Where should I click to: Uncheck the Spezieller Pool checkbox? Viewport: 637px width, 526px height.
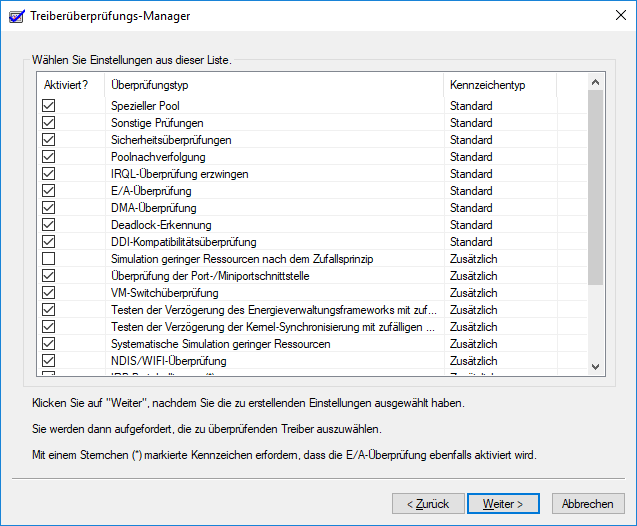pos(48,106)
